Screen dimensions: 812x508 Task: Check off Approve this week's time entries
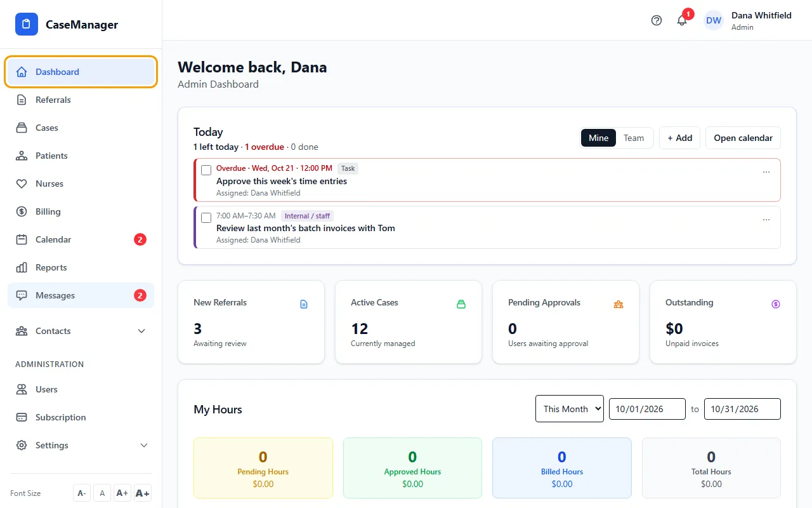(206, 170)
